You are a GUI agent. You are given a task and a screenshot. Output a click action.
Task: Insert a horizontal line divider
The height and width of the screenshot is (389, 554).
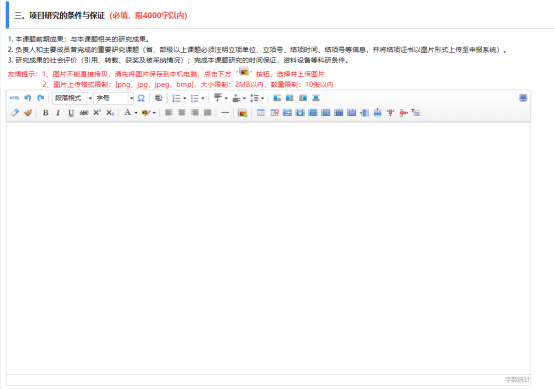pos(225,113)
